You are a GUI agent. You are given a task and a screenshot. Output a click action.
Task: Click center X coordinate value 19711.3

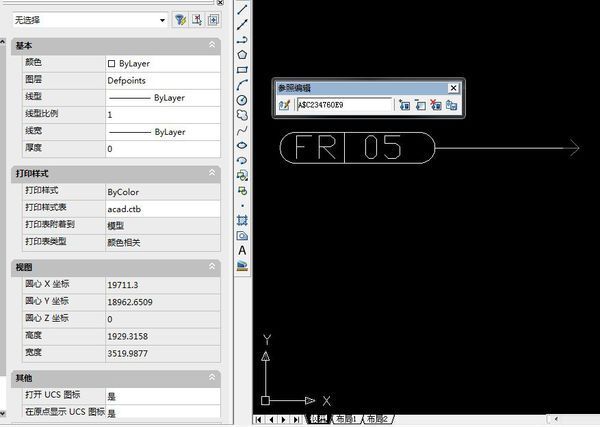pos(163,285)
